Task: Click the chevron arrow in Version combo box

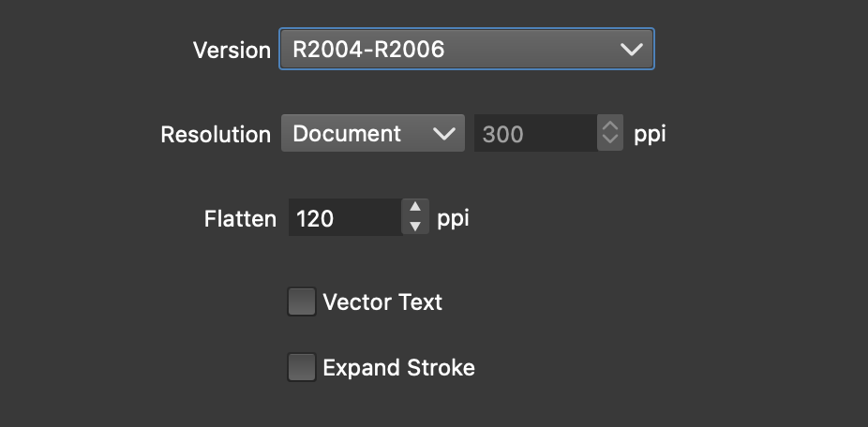Action: pos(631,50)
